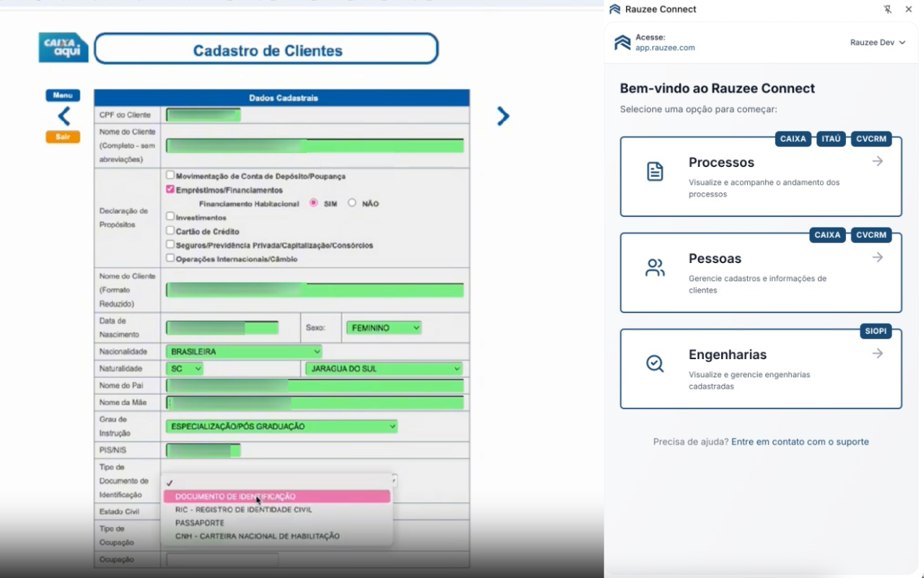This screenshot has height=578, width=924.
Task: Open the state dropdown showing SC
Action: click(185, 368)
